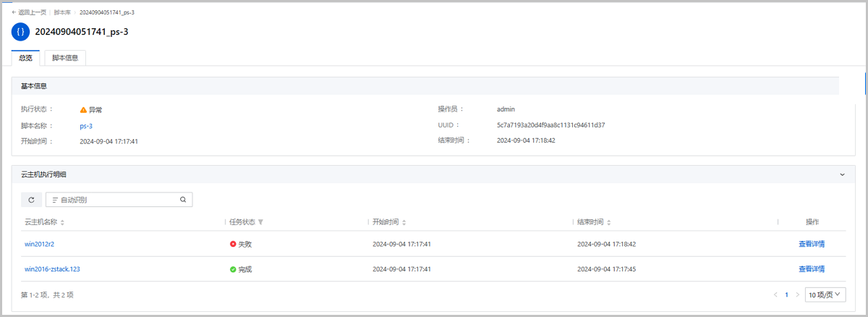
Task: Click the refresh icon button
Action: point(30,199)
